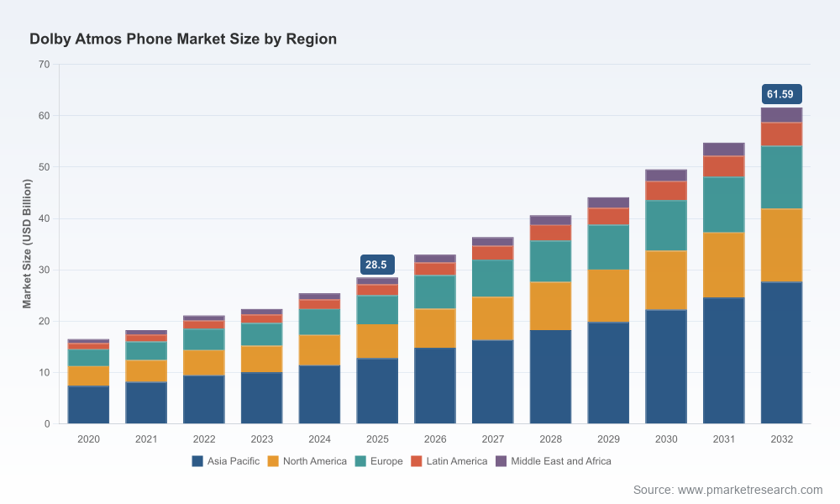This screenshot has height=504, width=840.
Task: Click the Middle East and Africa legend swatch
Action: click(501, 461)
